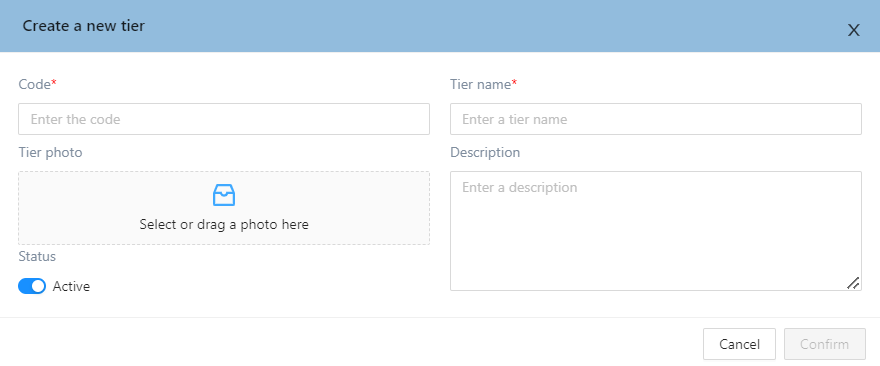
Task: Click the dashed photo drop zone
Action: tap(224, 208)
